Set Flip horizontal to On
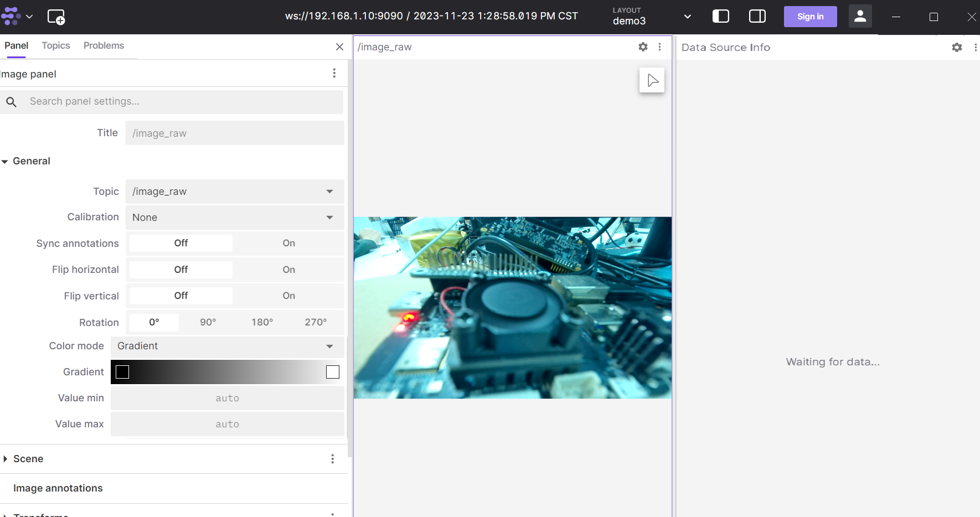Image resolution: width=980 pixels, height=517 pixels. 288,270
